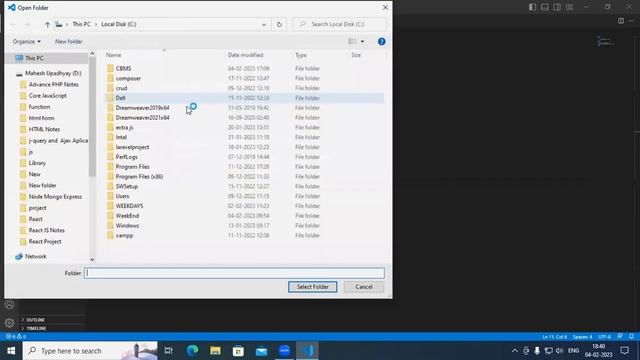Open the VS Code Manage gear icon

click(9, 323)
